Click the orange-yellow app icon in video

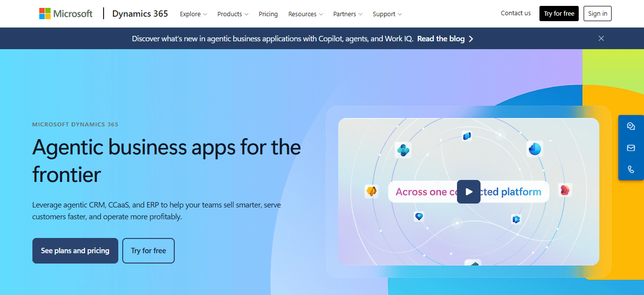click(372, 191)
